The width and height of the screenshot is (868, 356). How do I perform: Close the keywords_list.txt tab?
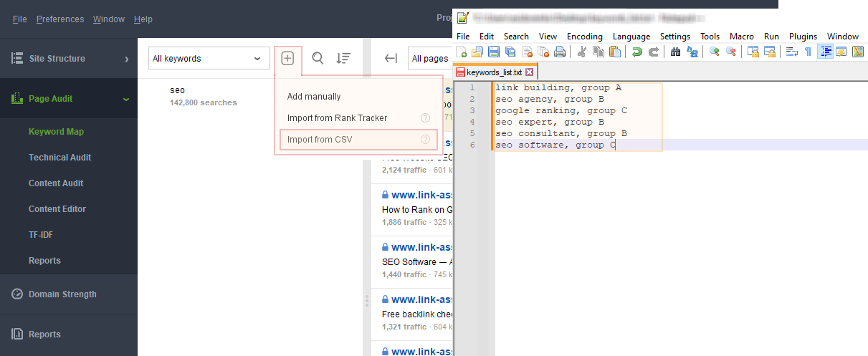(x=530, y=72)
